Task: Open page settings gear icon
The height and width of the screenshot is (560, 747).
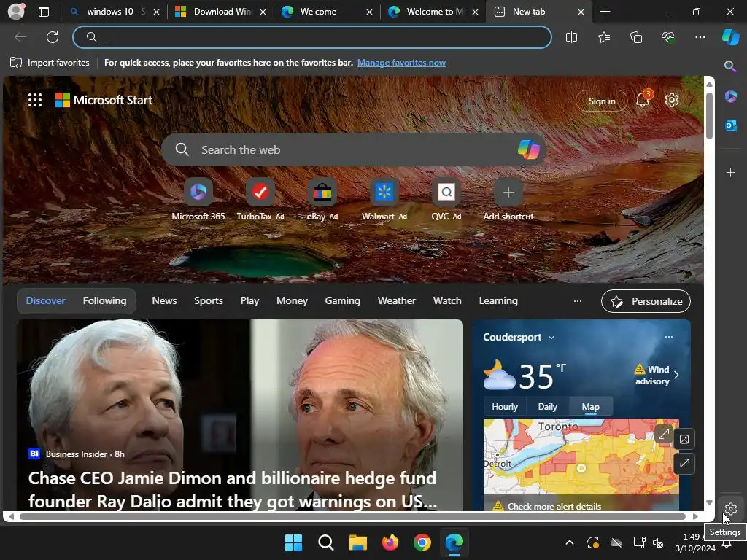Action: click(x=672, y=100)
